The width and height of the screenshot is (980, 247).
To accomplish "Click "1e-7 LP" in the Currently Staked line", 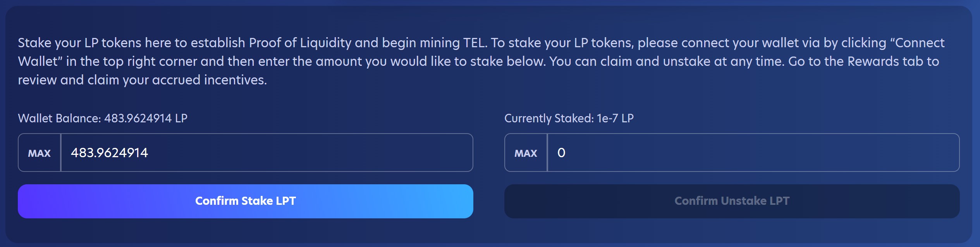I will click(615, 118).
